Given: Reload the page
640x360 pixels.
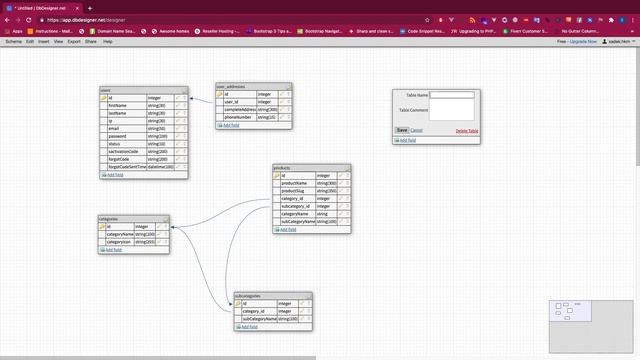Looking at the screenshot, I should [x=29, y=20].
